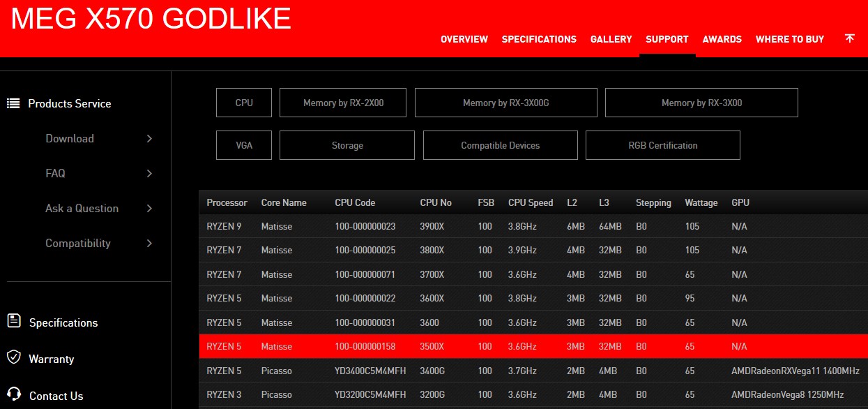Click the 3800X CPU number cell
Viewport: 868px width, 409px height.
[x=432, y=250]
